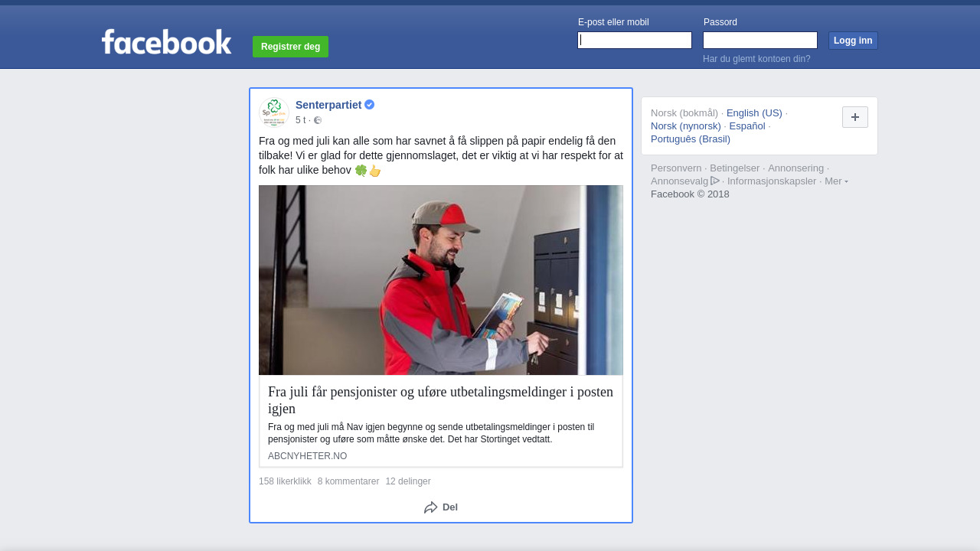Image resolution: width=980 pixels, height=551 pixels.
Task: Click the share arrow icon
Action: coord(431,507)
